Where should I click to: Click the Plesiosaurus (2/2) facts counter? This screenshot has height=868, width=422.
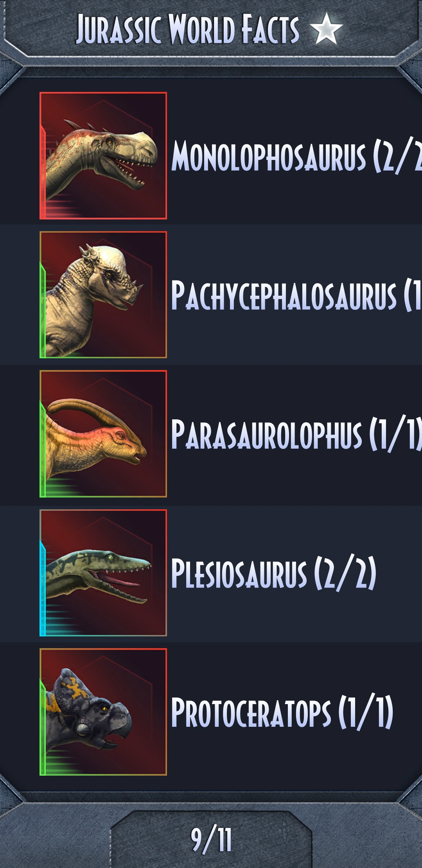[345, 573]
